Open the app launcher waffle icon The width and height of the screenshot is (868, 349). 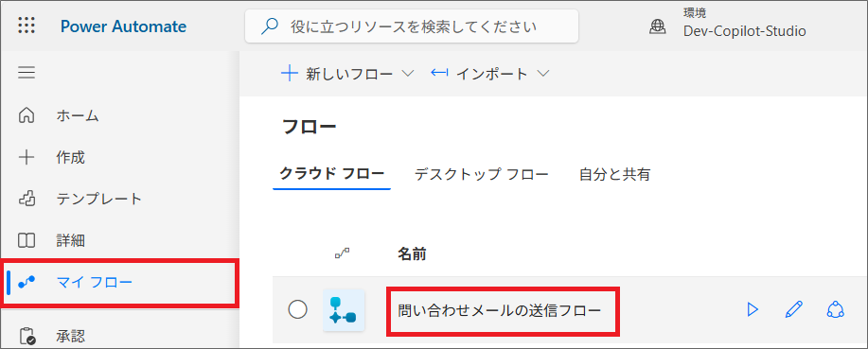[27, 26]
